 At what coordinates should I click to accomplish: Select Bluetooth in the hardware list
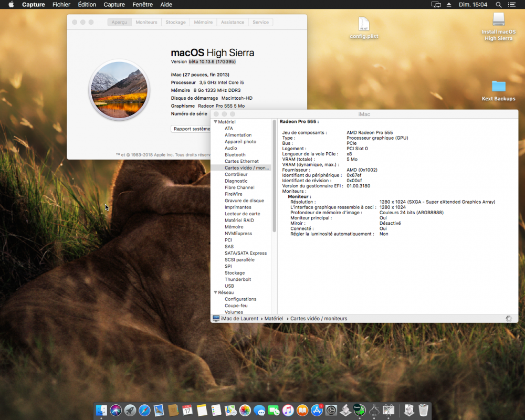click(235, 155)
